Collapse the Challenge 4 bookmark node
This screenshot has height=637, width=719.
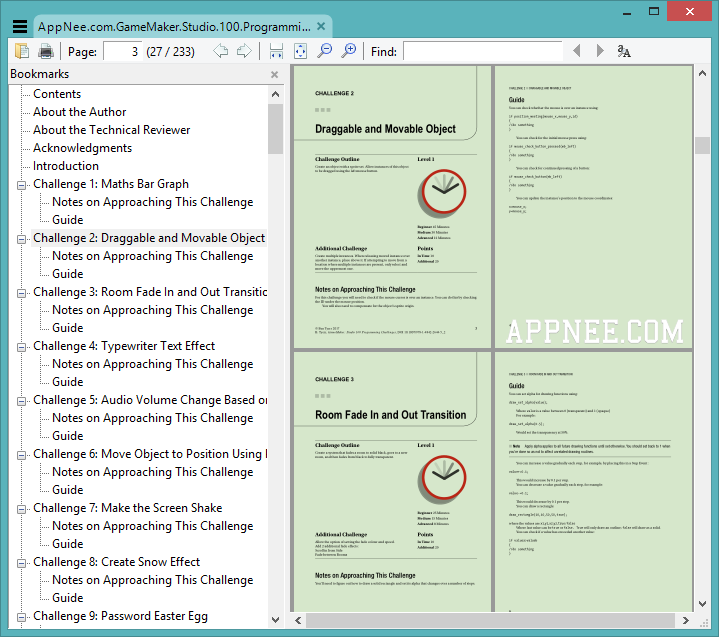21,347
